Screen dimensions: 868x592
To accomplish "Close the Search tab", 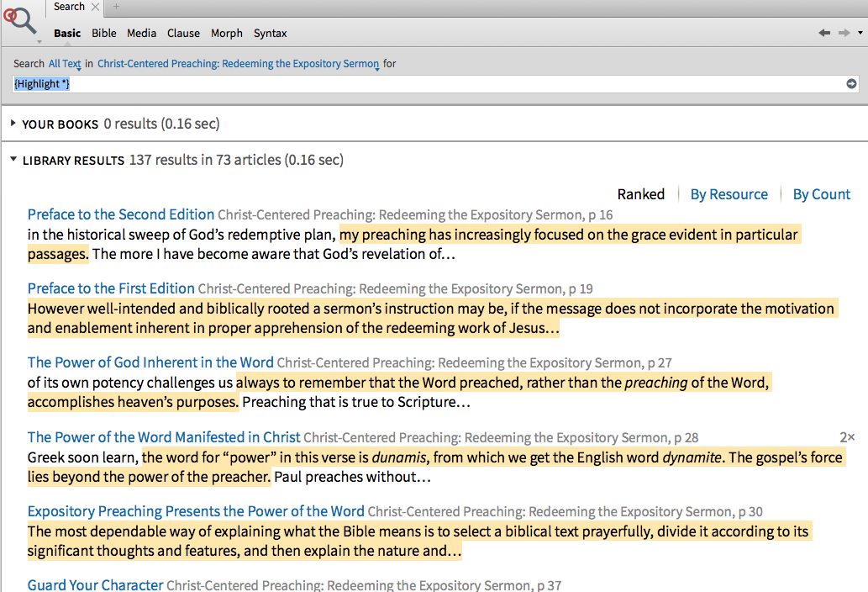I will (x=95, y=7).
